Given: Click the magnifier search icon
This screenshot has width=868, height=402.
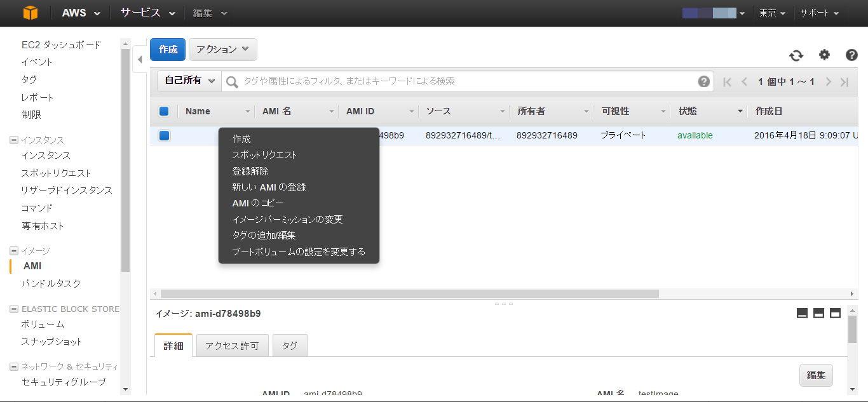Looking at the screenshot, I should point(232,81).
